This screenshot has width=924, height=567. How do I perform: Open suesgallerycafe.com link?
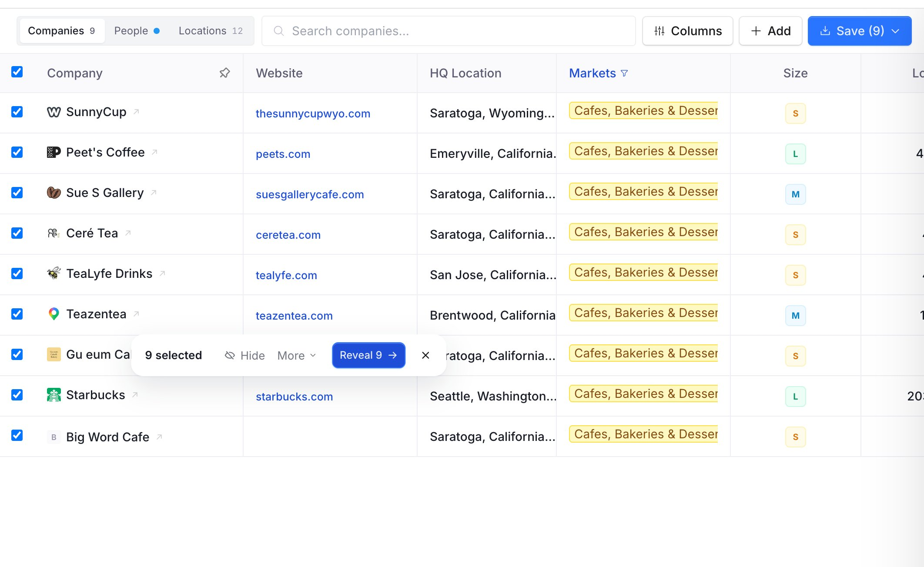(x=310, y=194)
